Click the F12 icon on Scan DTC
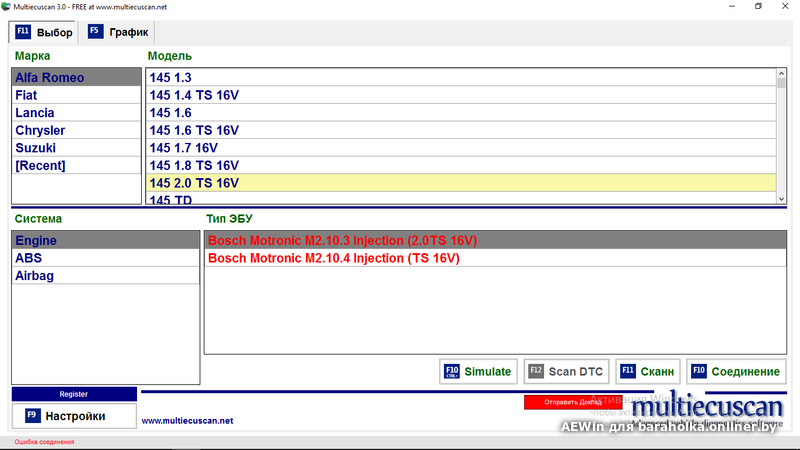 click(536, 371)
